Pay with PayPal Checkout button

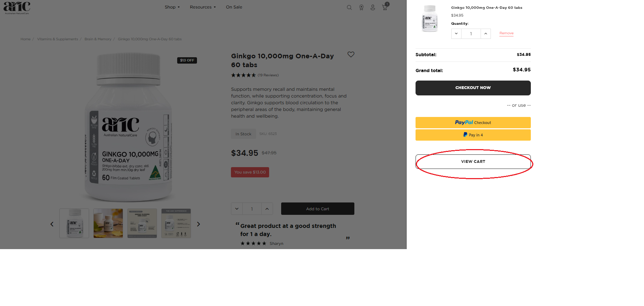tap(473, 123)
